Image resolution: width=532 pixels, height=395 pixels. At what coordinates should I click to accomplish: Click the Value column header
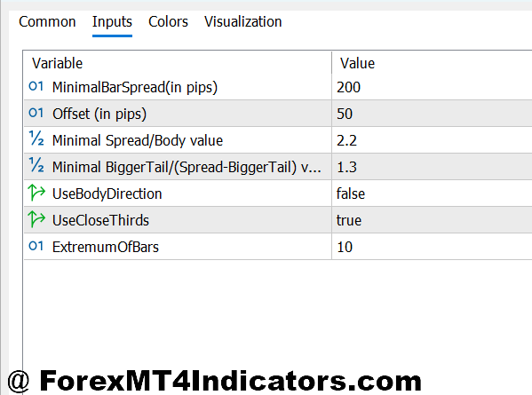pyautogui.click(x=432, y=63)
